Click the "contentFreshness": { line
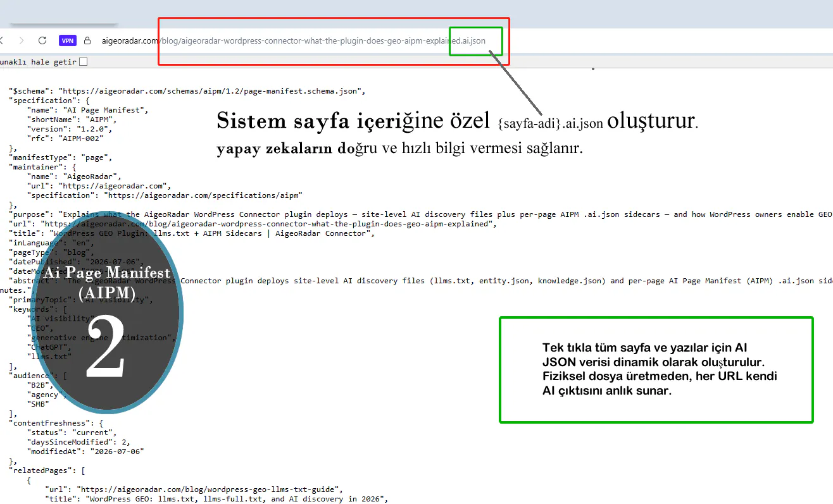 (56, 423)
